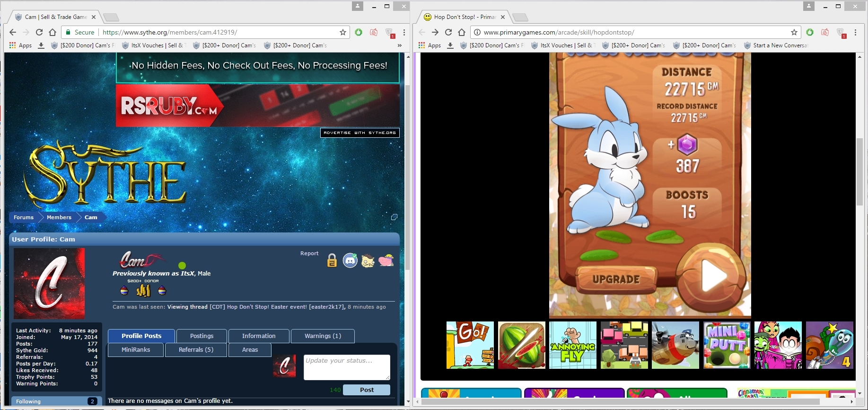This screenshot has height=410, width=868.
Task: Open right browser Chrome menu (three dots)
Action: (855, 32)
